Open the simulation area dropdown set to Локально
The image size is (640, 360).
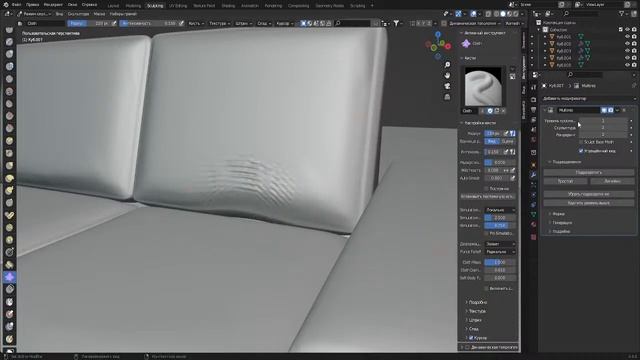(x=500, y=210)
